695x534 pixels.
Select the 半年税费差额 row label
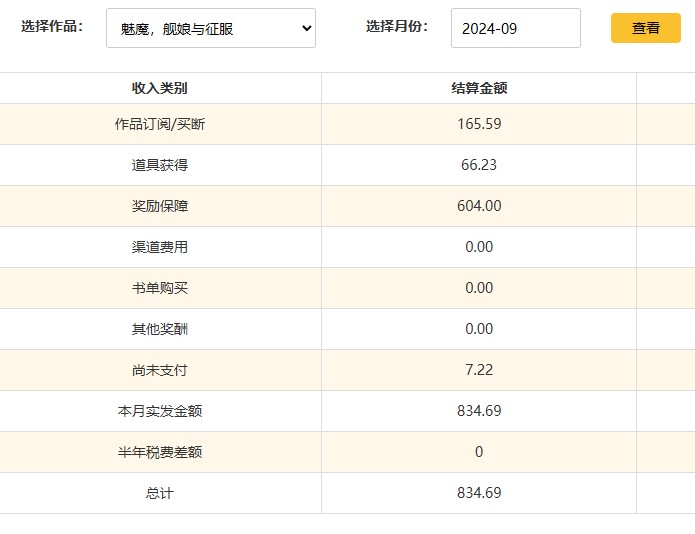[160, 452]
